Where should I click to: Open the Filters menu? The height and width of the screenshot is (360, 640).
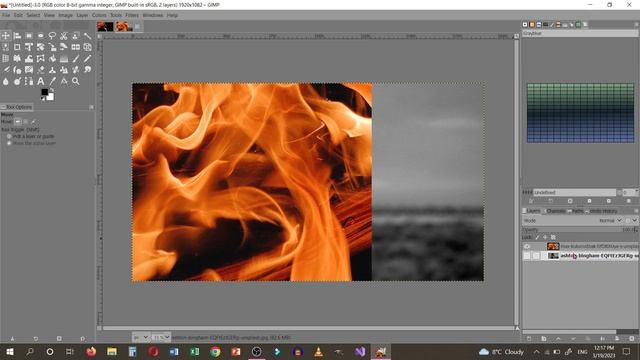[132, 15]
